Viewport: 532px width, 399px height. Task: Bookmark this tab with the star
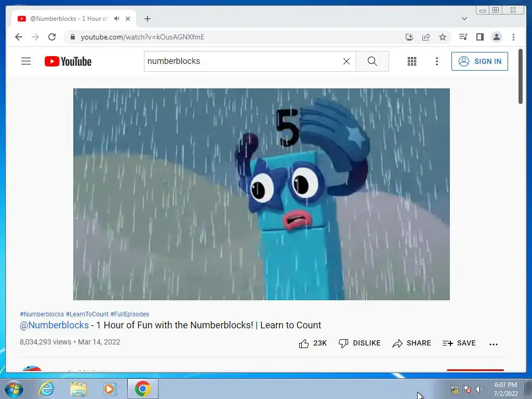pos(443,37)
